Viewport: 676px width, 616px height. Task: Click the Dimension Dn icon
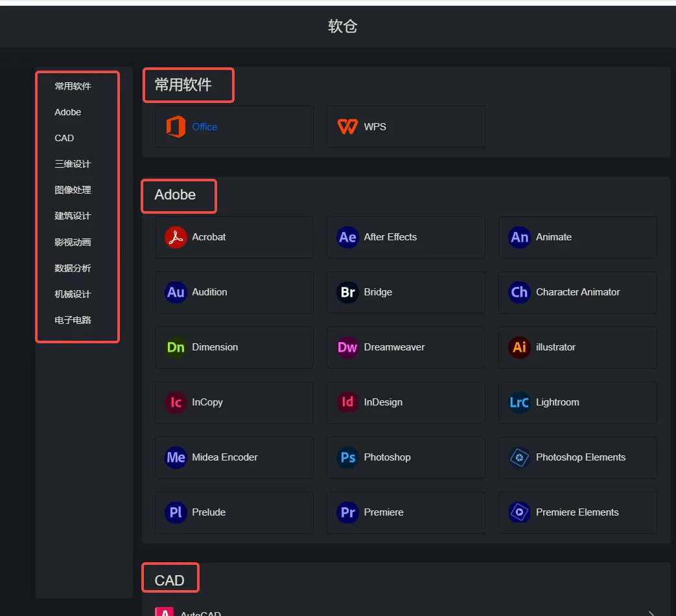176,347
